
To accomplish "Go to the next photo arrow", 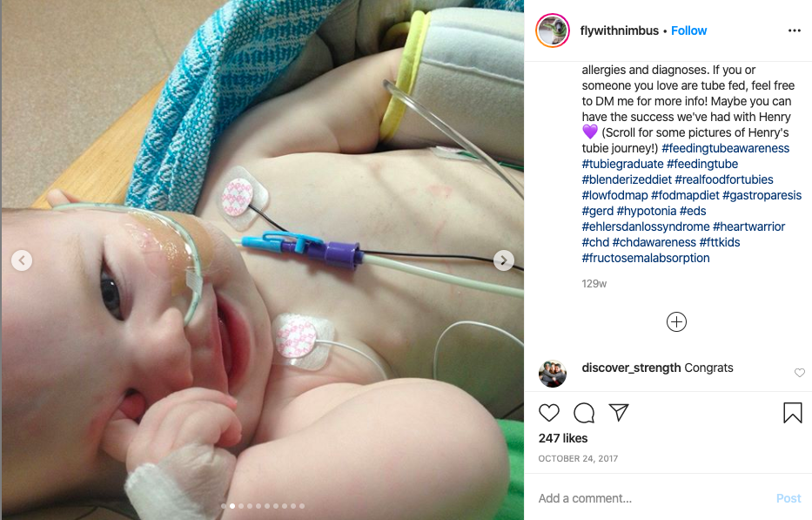I will point(503,260).
